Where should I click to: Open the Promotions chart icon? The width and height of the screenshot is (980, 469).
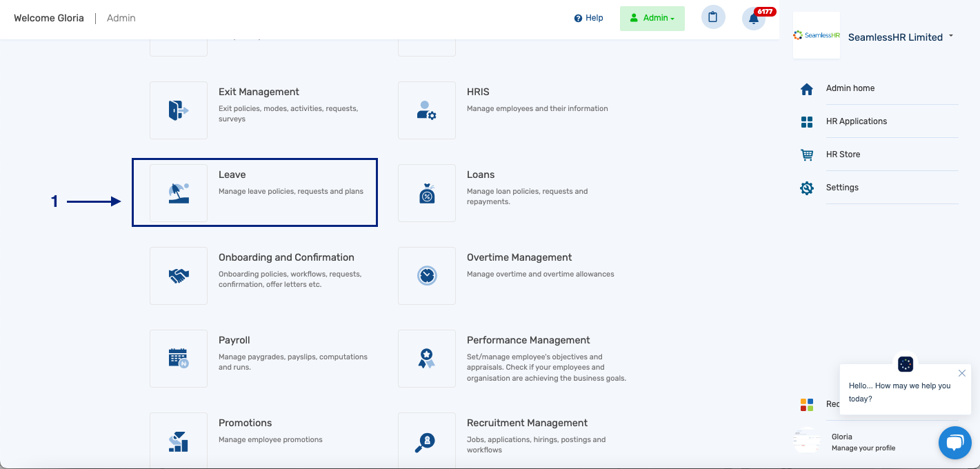pyautogui.click(x=179, y=441)
